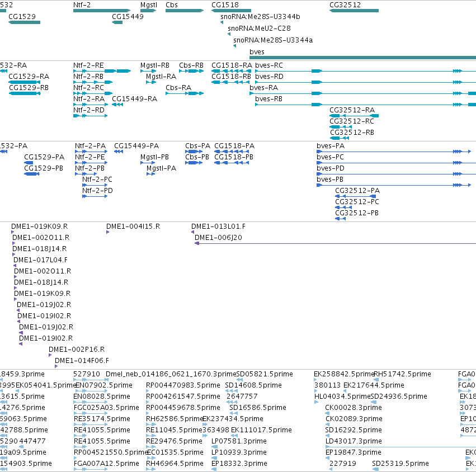Viewport: 476px width, 472px height.
Task: Open snoRNA:Me28S-U3344a feature
Action: point(235,46)
